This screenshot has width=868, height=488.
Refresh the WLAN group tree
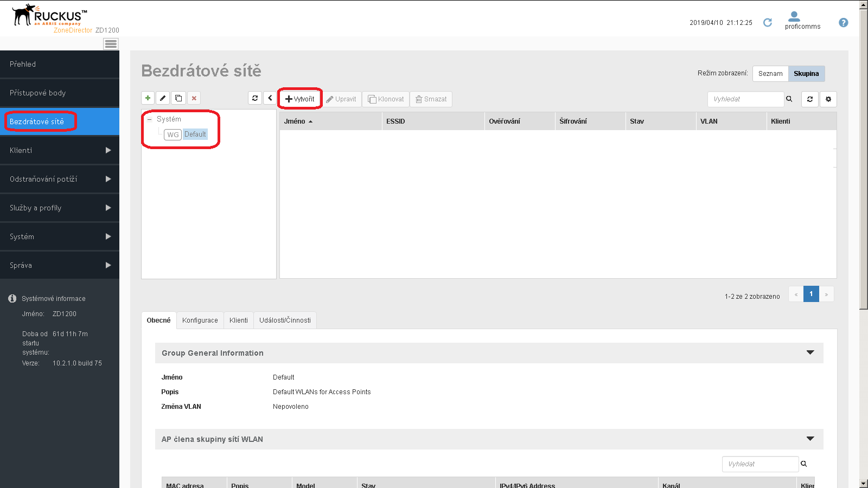[255, 98]
